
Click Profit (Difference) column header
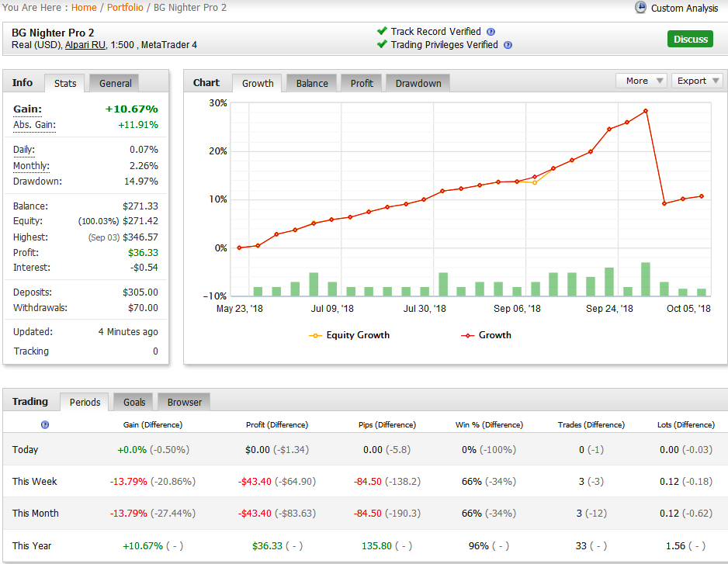(277, 424)
